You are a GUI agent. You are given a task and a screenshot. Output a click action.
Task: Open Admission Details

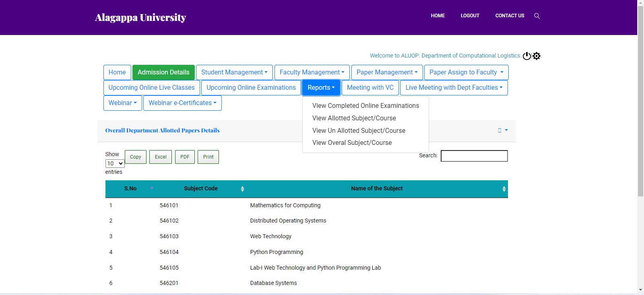click(x=163, y=72)
